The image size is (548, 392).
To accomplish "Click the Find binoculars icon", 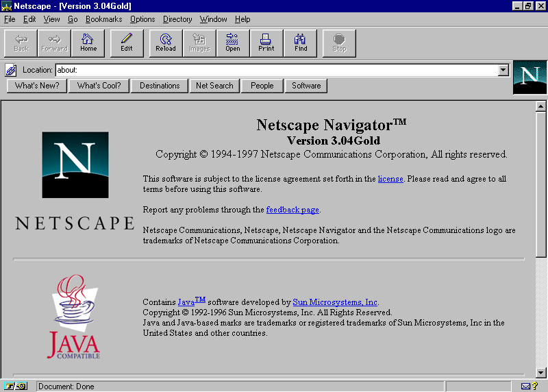I will pos(301,42).
